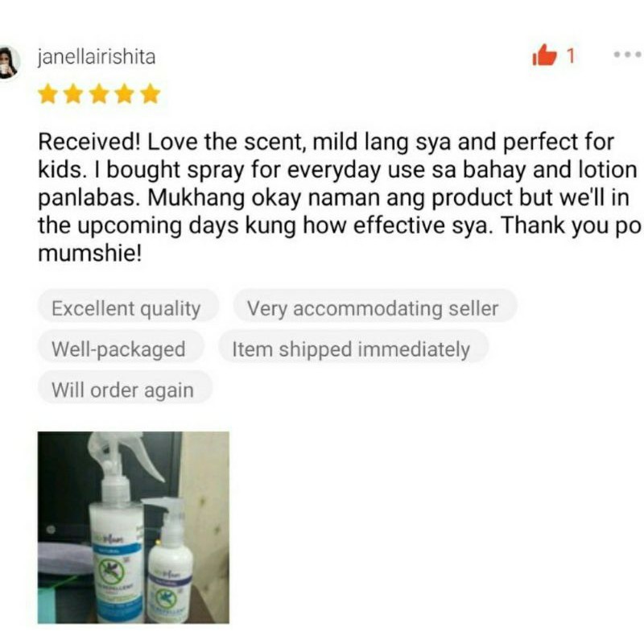The image size is (644, 644).
Task: Click the first rating star
Action: pos(47,94)
